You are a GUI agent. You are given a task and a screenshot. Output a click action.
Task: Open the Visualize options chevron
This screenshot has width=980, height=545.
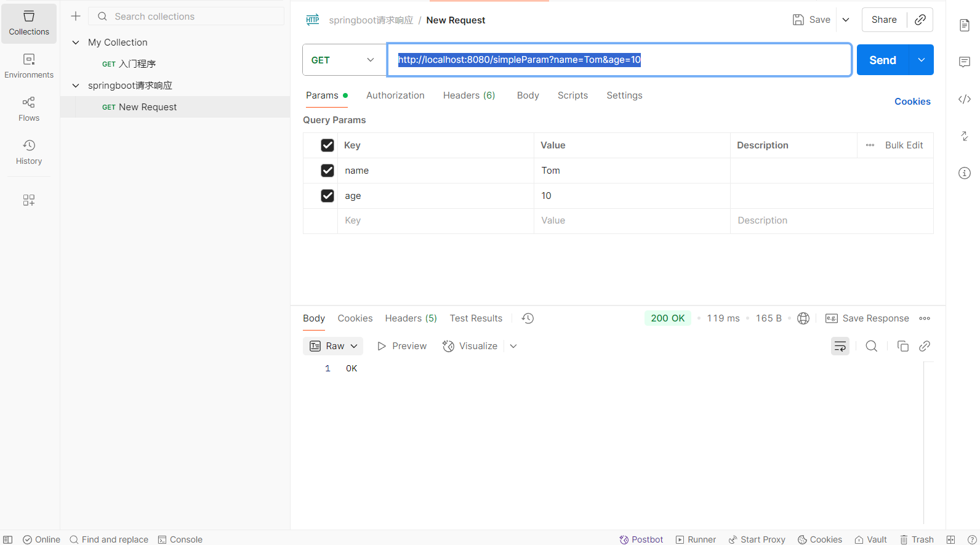click(x=513, y=346)
